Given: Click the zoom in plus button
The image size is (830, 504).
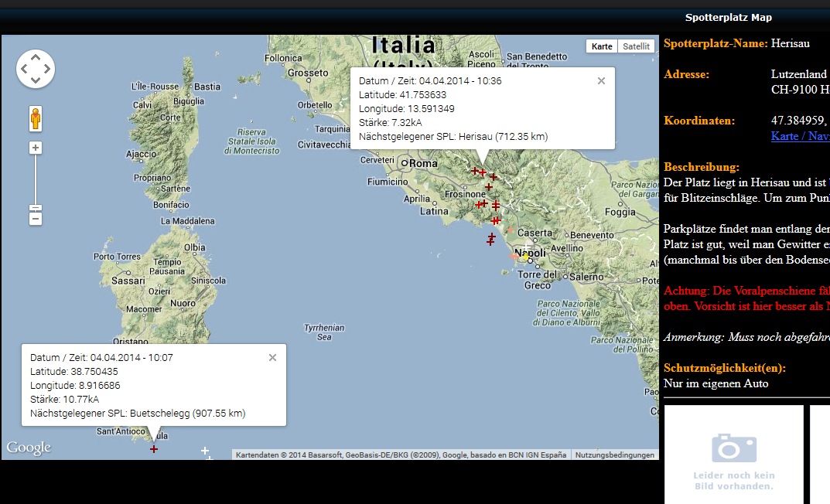Looking at the screenshot, I should coord(36,148).
